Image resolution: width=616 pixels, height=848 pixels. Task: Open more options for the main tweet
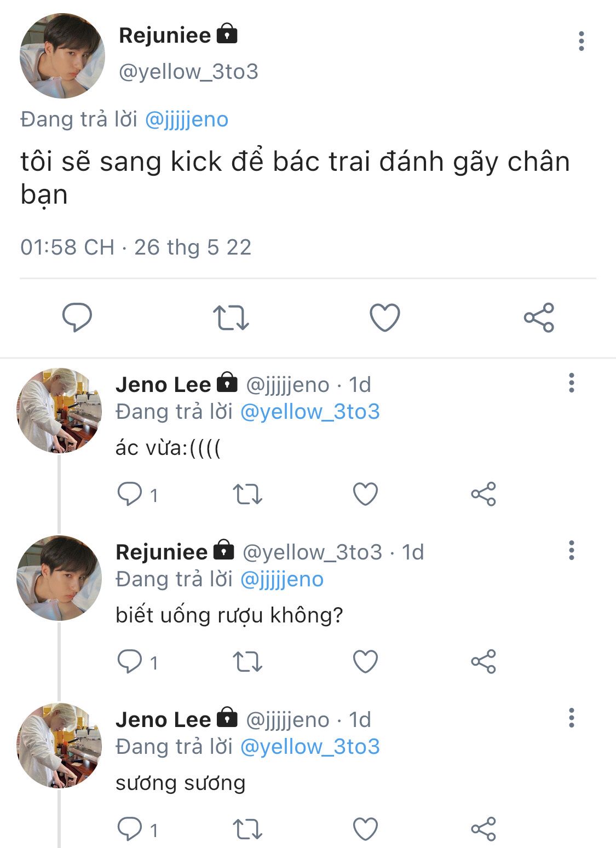(x=581, y=42)
